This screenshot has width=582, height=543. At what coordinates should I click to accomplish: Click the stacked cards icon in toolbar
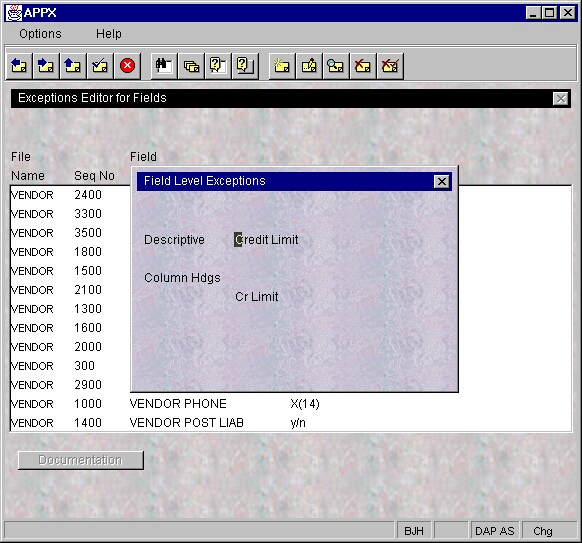[191, 66]
